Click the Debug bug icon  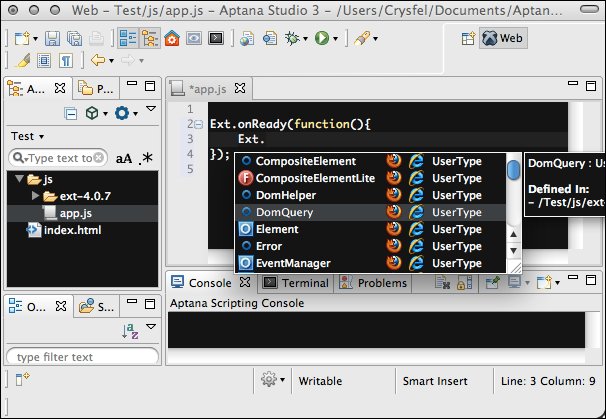coord(292,38)
